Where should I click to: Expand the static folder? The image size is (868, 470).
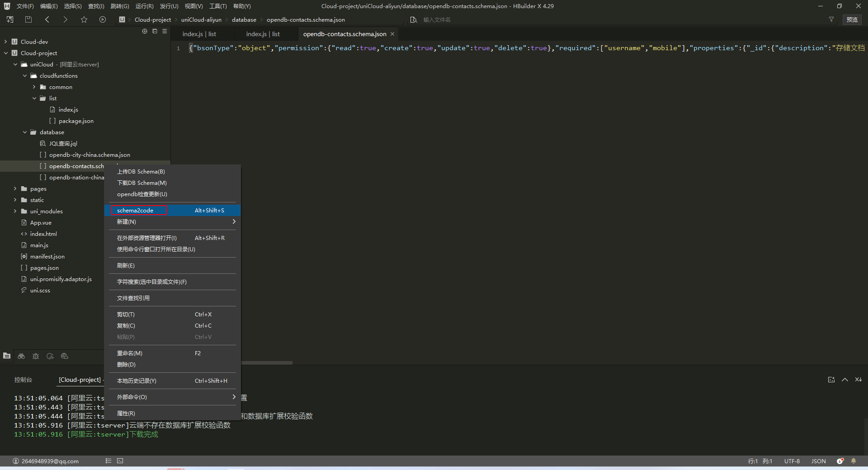[x=15, y=200]
